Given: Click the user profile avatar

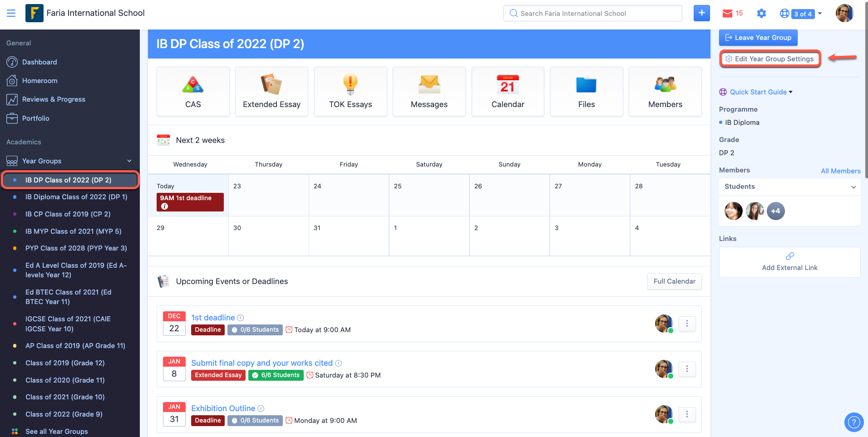Looking at the screenshot, I should (844, 13).
